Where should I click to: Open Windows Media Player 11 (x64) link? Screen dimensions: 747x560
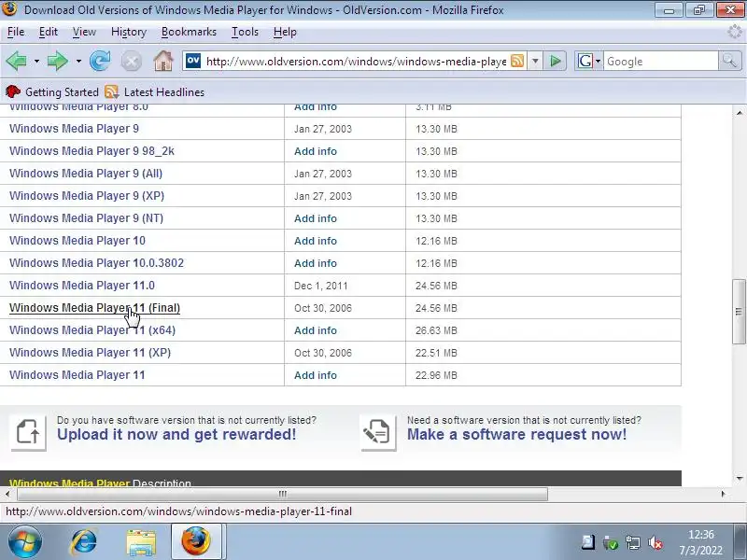point(92,330)
